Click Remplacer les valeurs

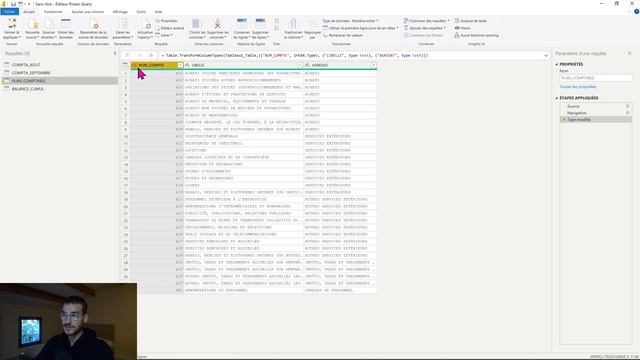coord(343,36)
